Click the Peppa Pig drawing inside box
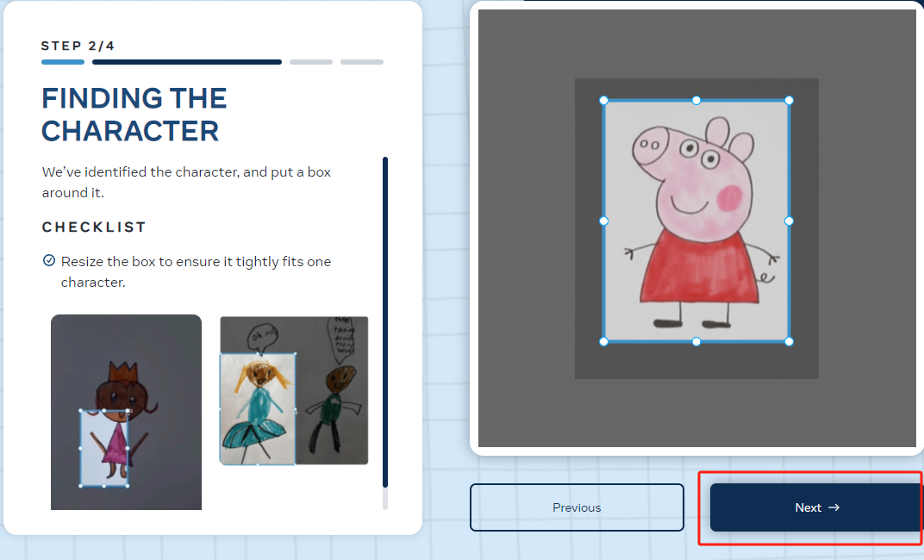Viewport: 924px width, 560px height. pyautogui.click(x=696, y=221)
